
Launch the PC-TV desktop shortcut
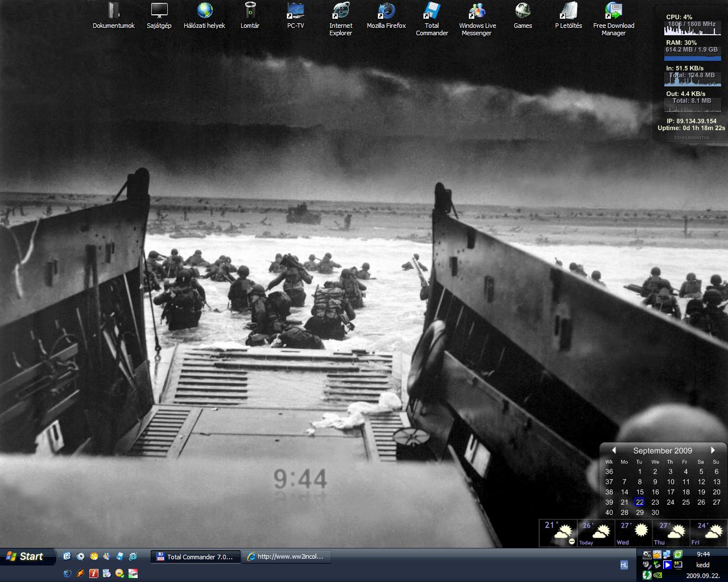coord(296,16)
